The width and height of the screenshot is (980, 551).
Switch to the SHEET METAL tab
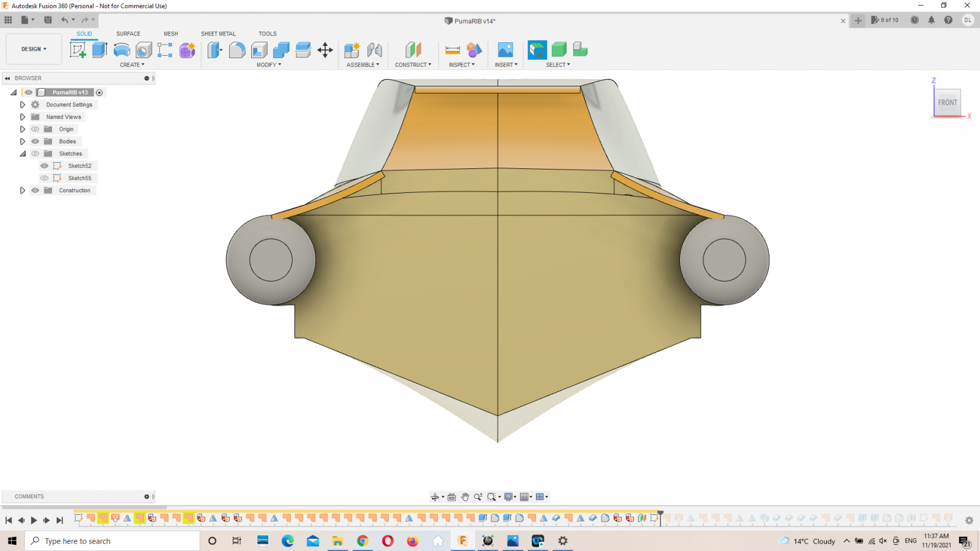tap(218, 34)
